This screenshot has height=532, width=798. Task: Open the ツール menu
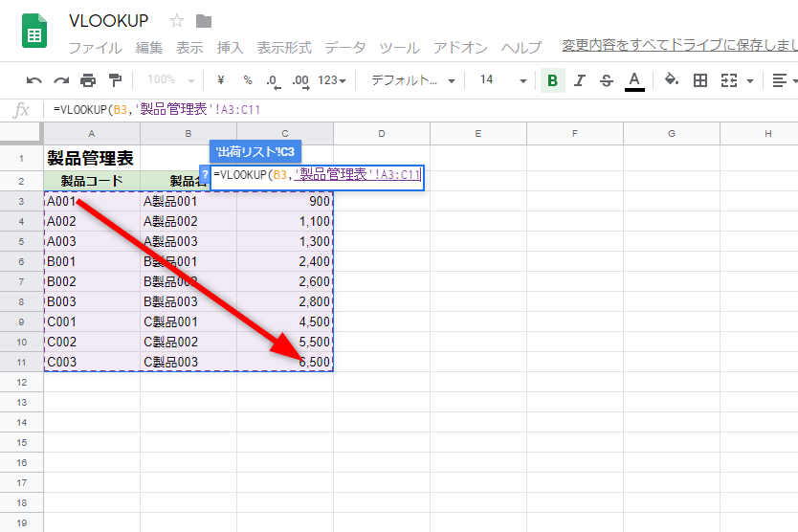[400, 48]
